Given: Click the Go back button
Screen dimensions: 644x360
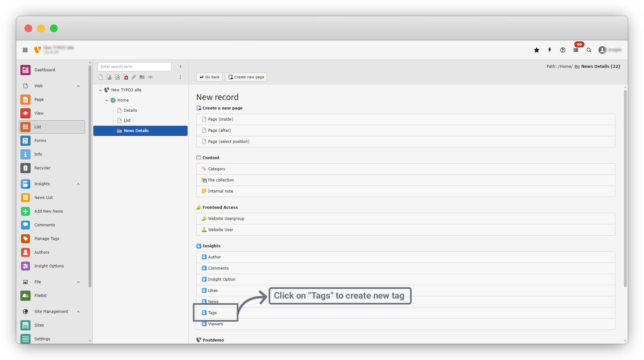Looking at the screenshot, I should point(210,77).
